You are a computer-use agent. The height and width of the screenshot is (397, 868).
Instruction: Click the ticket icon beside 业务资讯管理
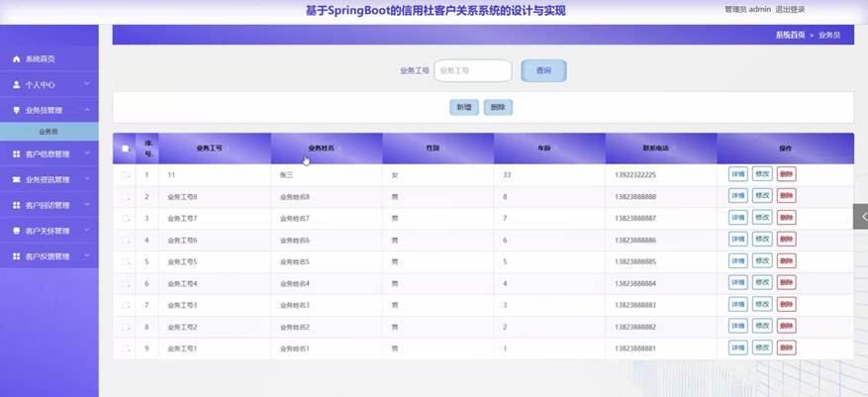click(x=16, y=179)
